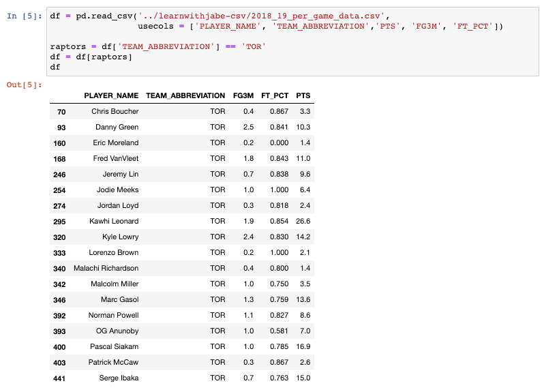Click Kyle Lowry's FG3M value 2.4
544x392 pixels.
pyautogui.click(x=248, y=237)
